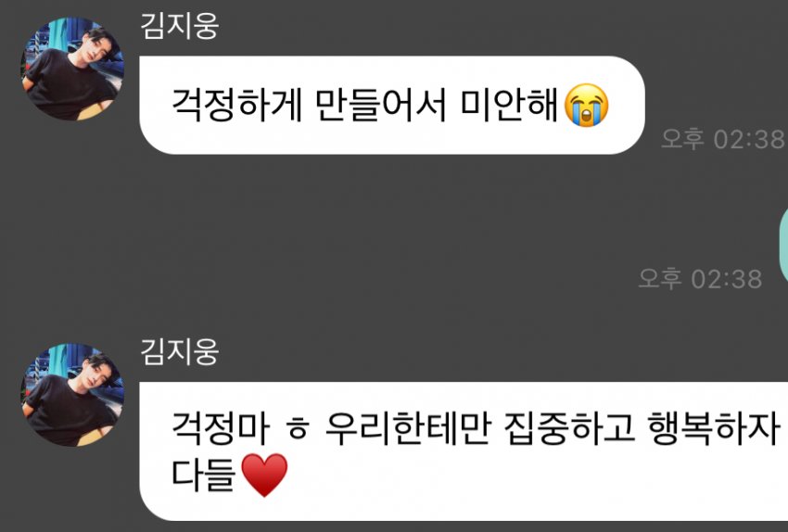Click the word 만들어서 in the message
788x532 pixels.
click(x=381, y=106)
